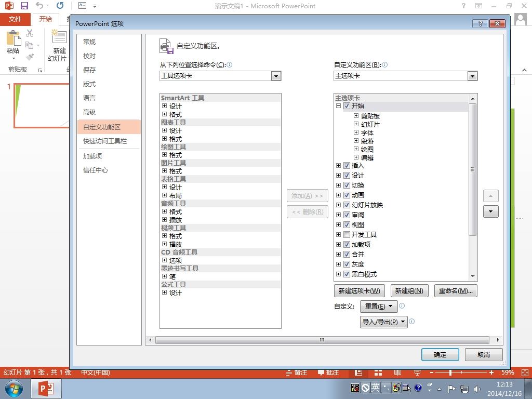
Task: Click the New Slide icon
Action: click(x=59, y=37)
